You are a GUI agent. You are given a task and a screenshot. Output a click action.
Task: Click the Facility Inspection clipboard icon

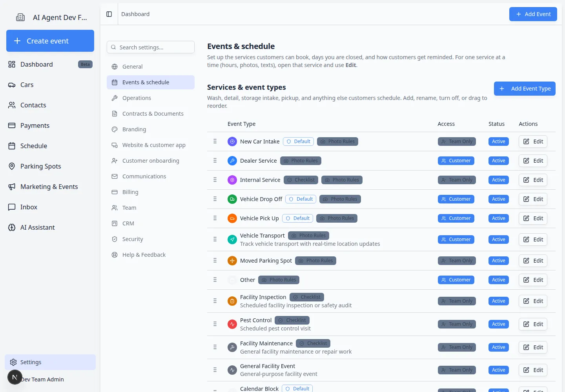(x=232, y=301)
